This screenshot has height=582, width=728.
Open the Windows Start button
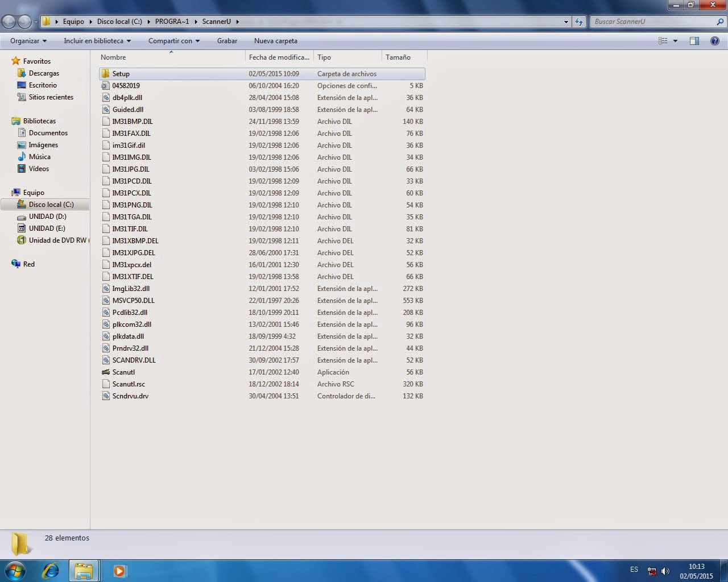[x=15, y=571]
